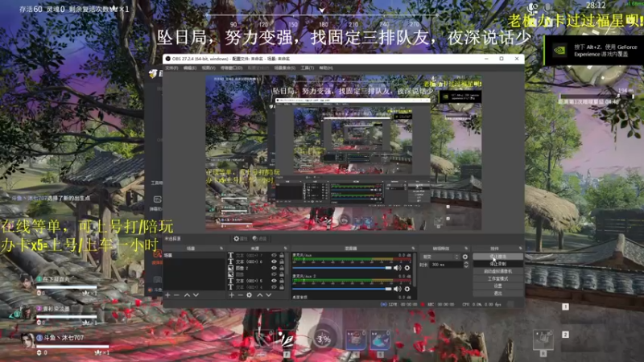Click the 启动虚拟摄像机 button
644x362 pixels.
[497, 271]
